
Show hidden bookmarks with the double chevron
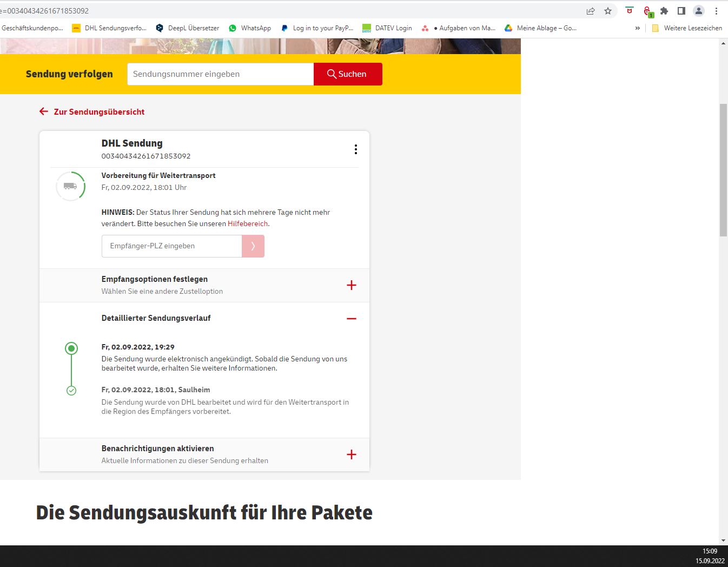[638, 28]
